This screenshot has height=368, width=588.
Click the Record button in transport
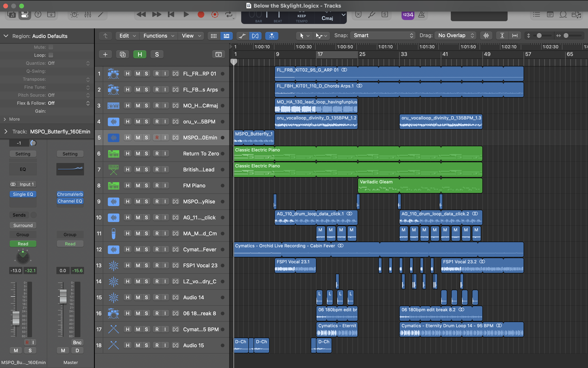[201, 15]
